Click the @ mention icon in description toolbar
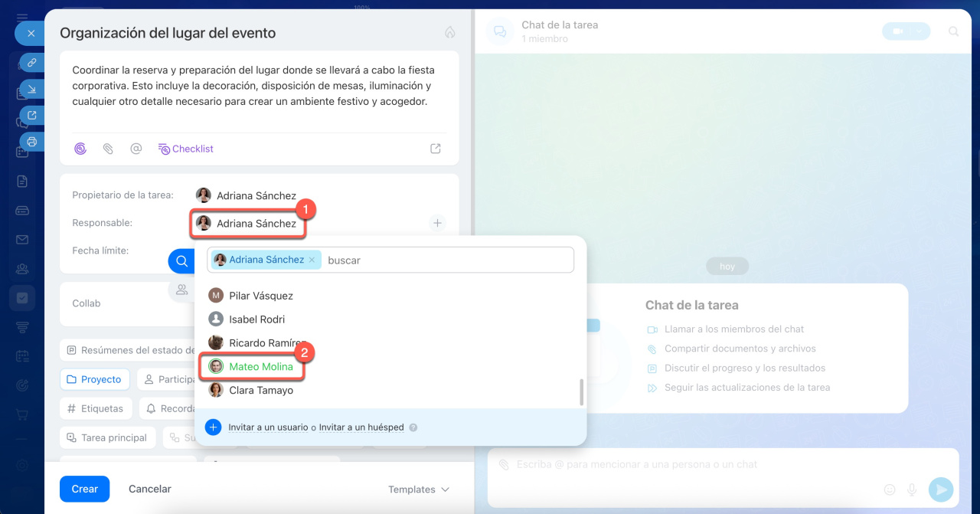 click(x=136, y=149)
